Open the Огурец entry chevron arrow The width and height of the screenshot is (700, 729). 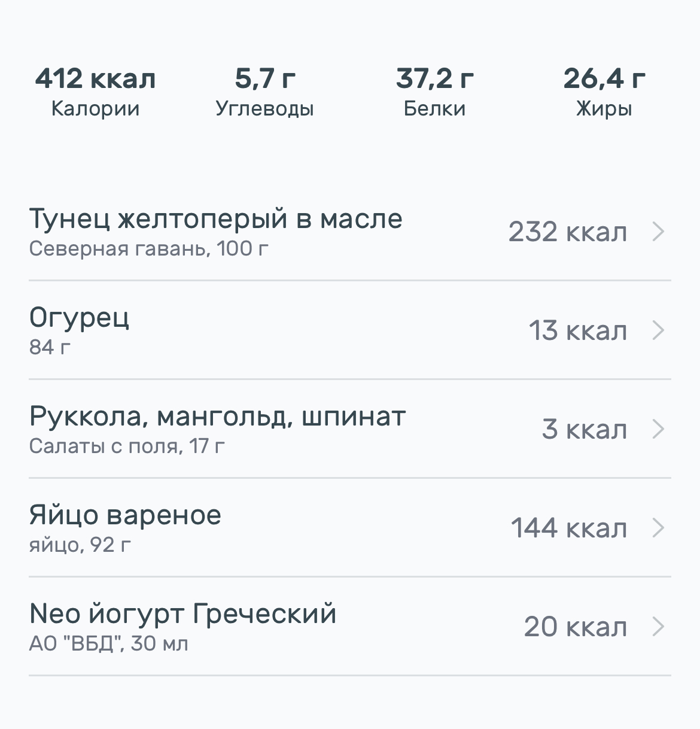coord(658,330)
